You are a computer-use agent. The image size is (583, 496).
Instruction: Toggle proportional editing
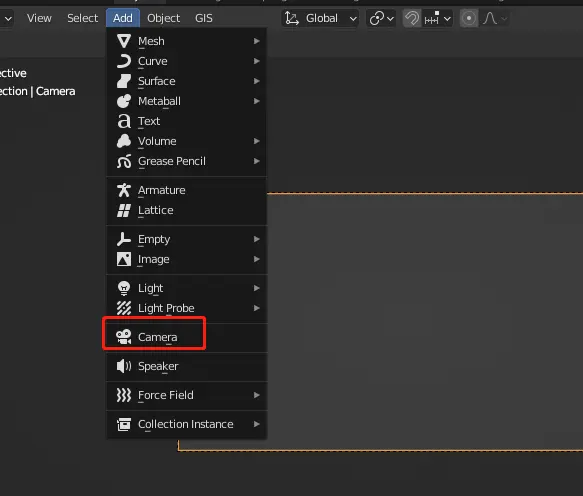469,18
